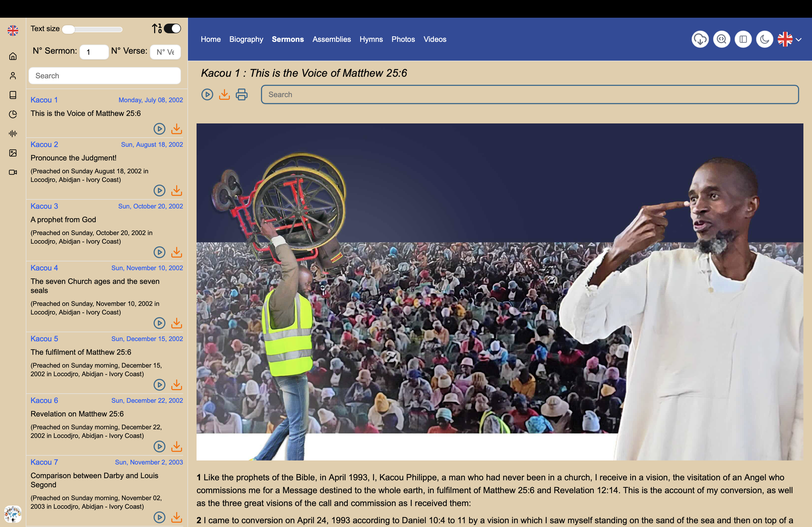Open the Kacou 3 sermon link

coord(44,206)
